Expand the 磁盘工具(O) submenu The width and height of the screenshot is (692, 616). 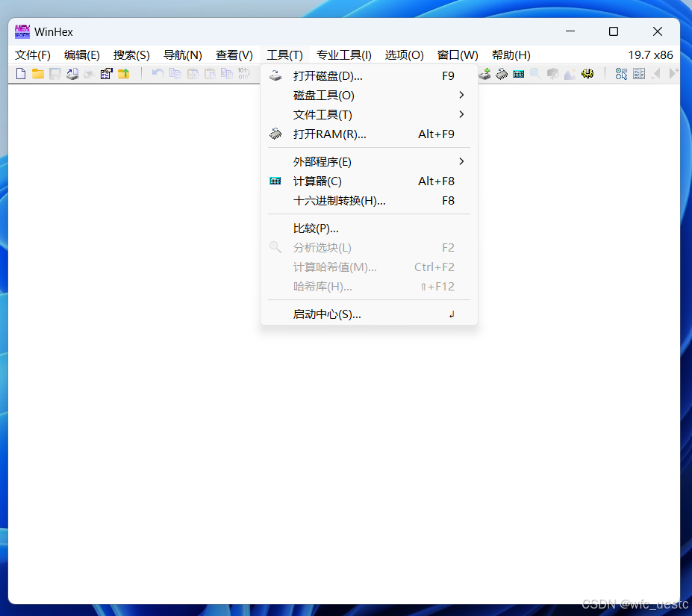point(369,96)
